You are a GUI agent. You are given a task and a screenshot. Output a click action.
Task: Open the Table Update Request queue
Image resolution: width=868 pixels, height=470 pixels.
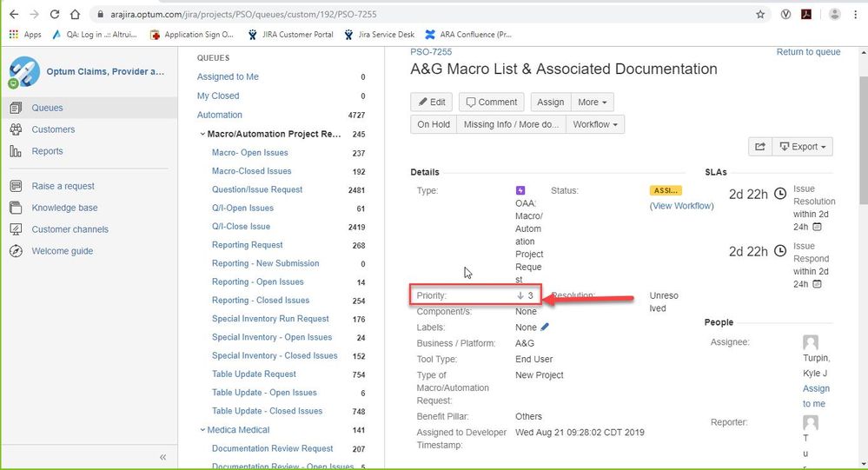(254, 374)
